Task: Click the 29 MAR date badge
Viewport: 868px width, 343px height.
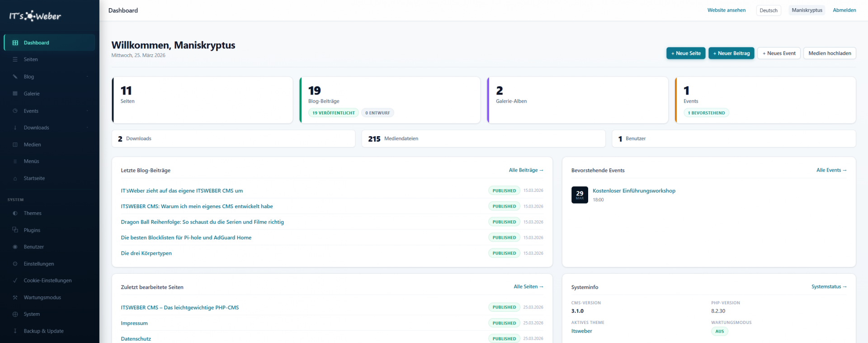Action: (580, 195)
